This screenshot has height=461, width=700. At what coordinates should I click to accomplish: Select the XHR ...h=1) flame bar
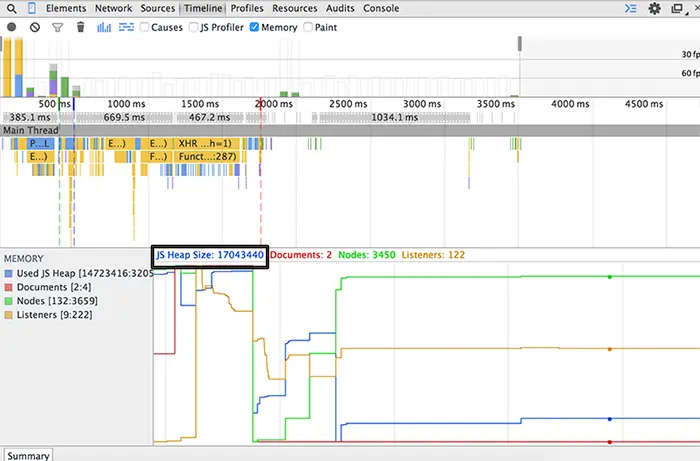point(206,144)
